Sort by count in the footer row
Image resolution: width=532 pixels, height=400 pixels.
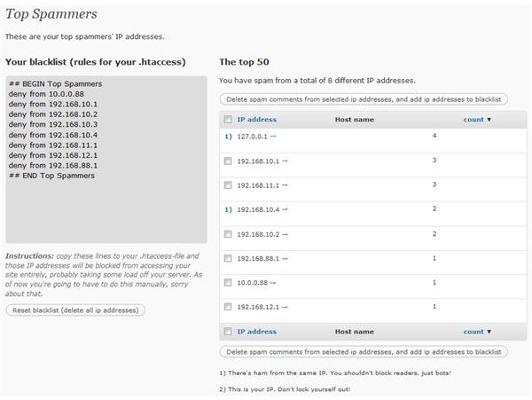pos(473,332)
